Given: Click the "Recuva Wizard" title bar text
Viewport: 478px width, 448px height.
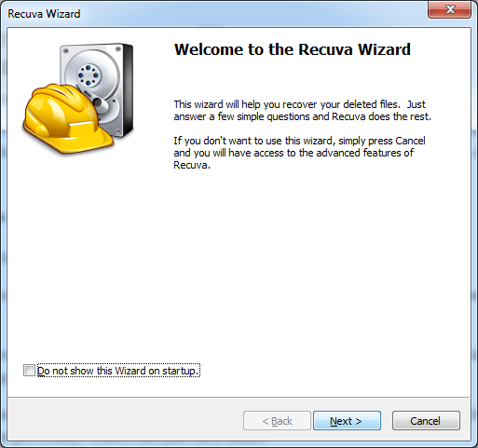Looking at the screenshot, I should (44, 14).
